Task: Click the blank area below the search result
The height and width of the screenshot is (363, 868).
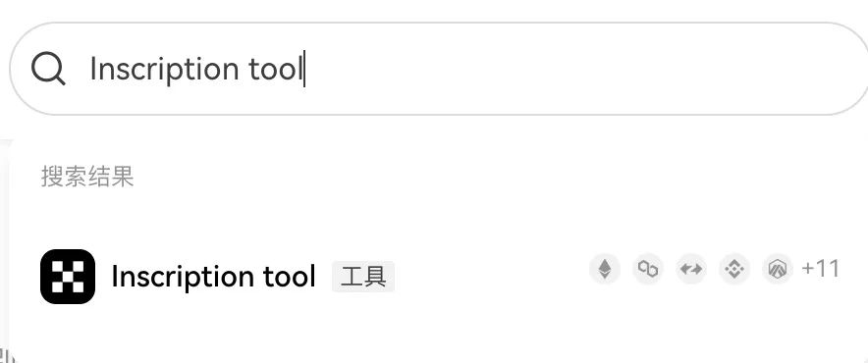Action: [440, 337]
